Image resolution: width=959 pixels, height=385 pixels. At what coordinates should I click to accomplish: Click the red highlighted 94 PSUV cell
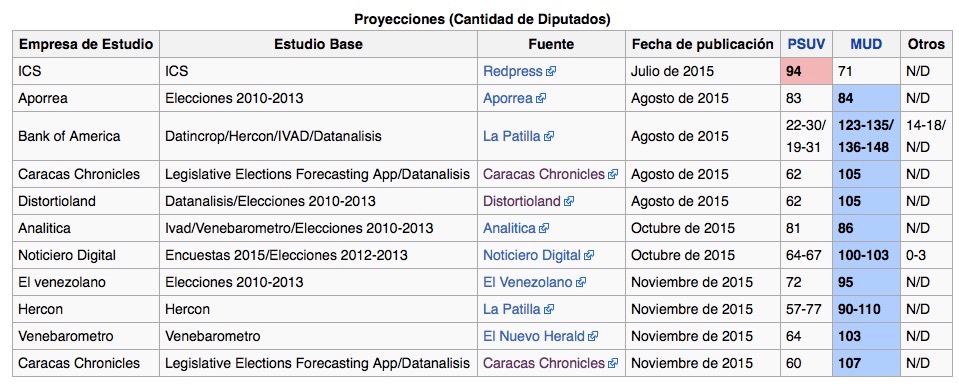coord(806,72)
